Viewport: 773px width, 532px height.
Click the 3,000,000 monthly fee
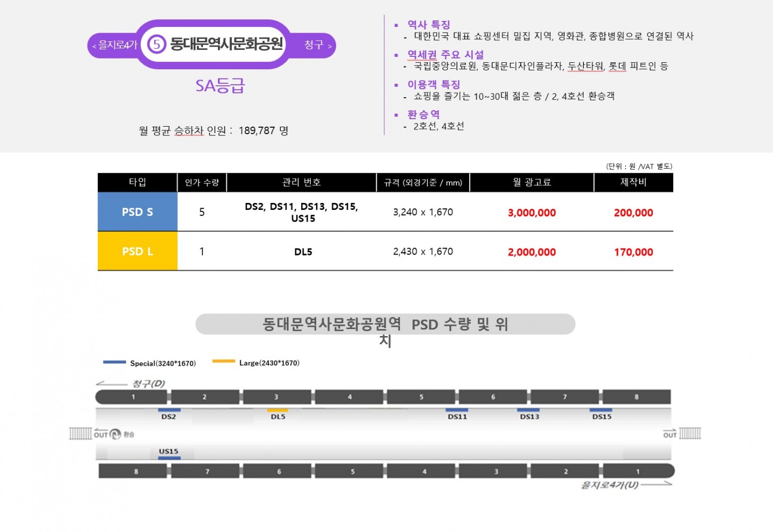tap(532, 213)
